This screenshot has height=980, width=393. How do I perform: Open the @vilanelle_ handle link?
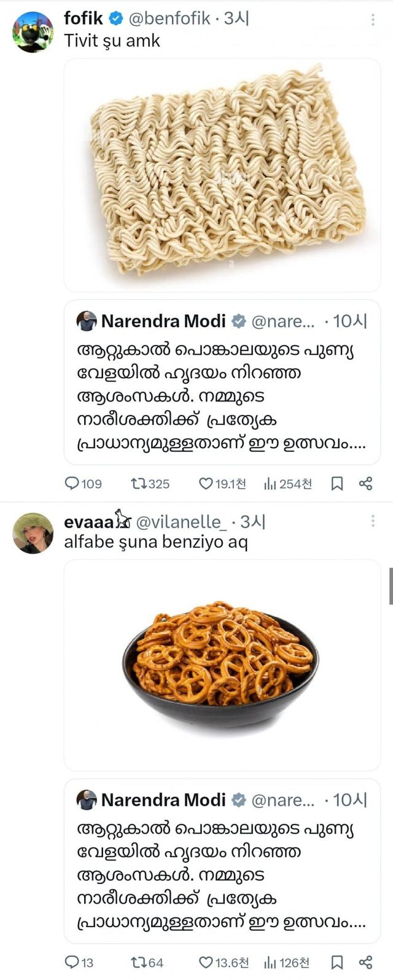click(x=183, y=522)
